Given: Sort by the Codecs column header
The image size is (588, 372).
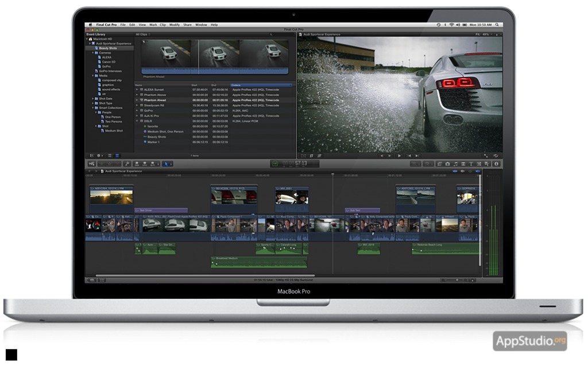Looking at the screenshot, I should [x=261, y=85].
